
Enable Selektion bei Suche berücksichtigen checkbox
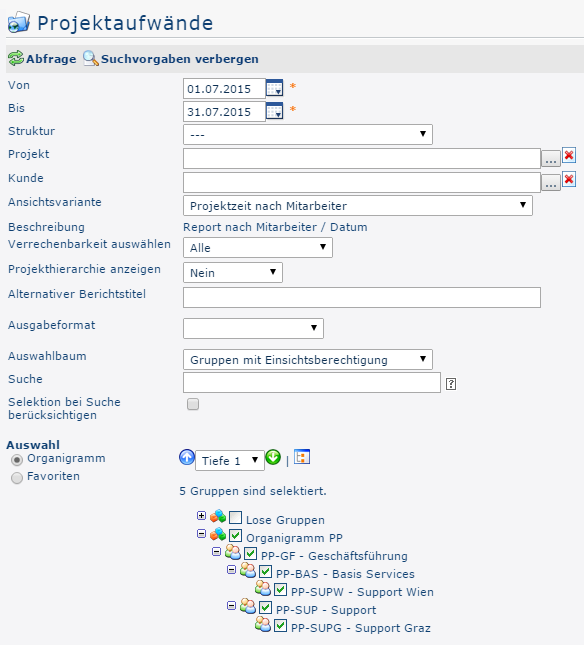(x=193, y=404)
